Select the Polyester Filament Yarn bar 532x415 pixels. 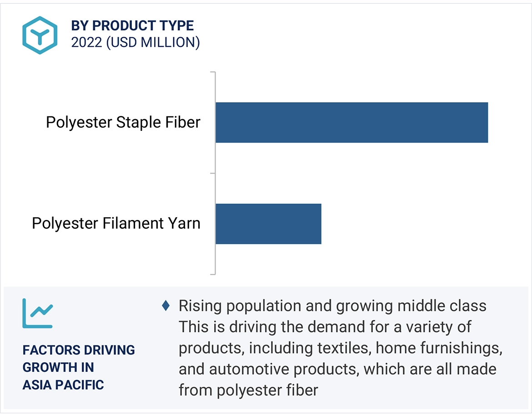pyautogui.click(x=268, y=224)
